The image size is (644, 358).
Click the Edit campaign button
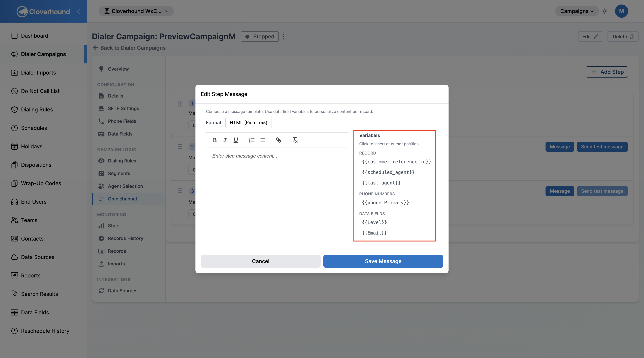coord(590,37)
